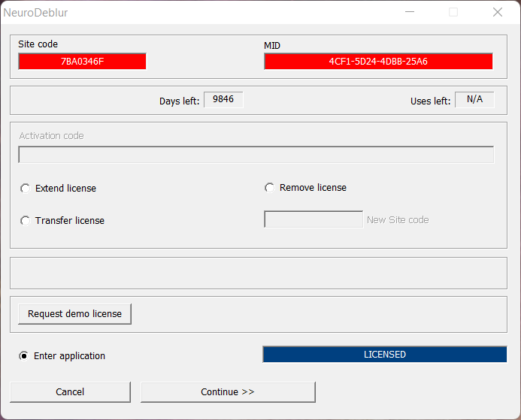Click the MID label

pyautogui.click(x=272, y=46)
